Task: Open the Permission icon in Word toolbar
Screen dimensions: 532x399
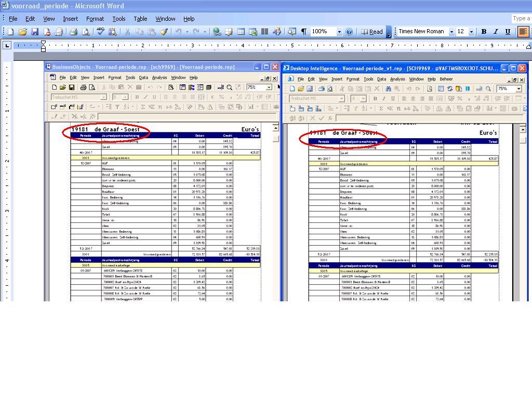Action: click(47, 32)
